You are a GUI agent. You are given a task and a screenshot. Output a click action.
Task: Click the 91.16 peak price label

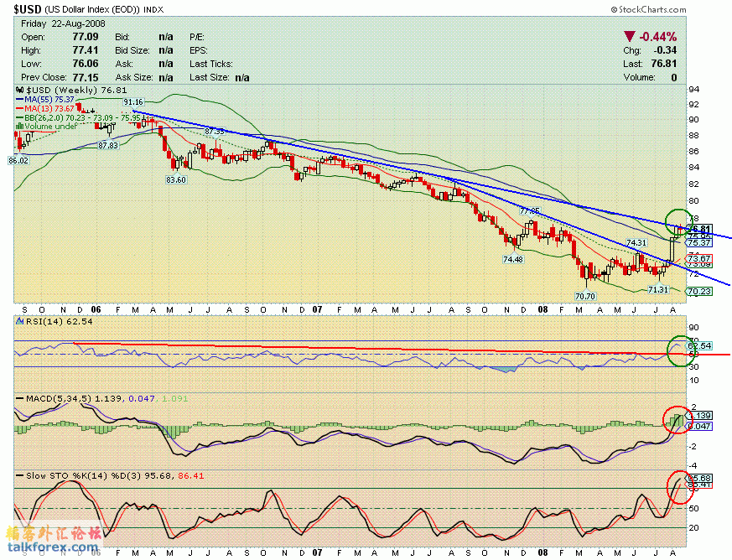[133, 102]
